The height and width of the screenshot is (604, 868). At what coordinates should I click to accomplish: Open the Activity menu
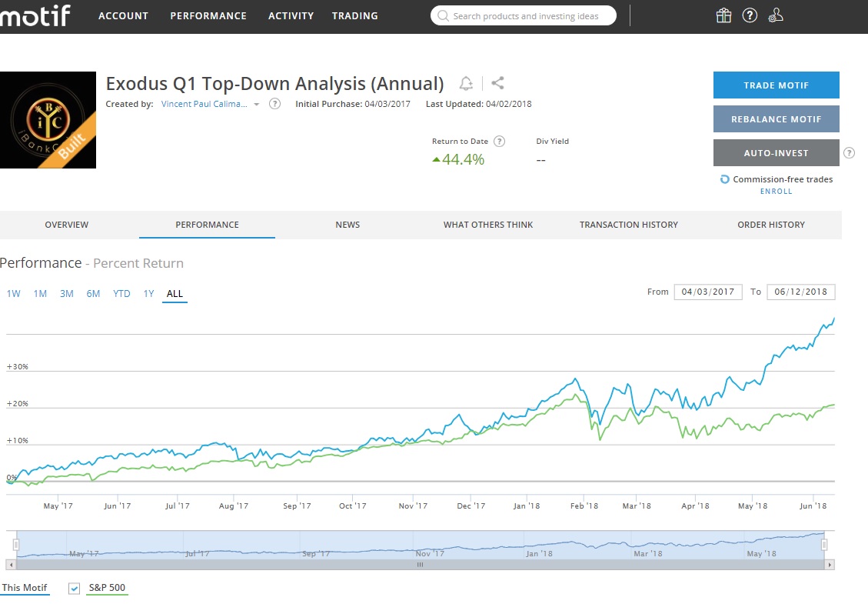click(291, 15)
